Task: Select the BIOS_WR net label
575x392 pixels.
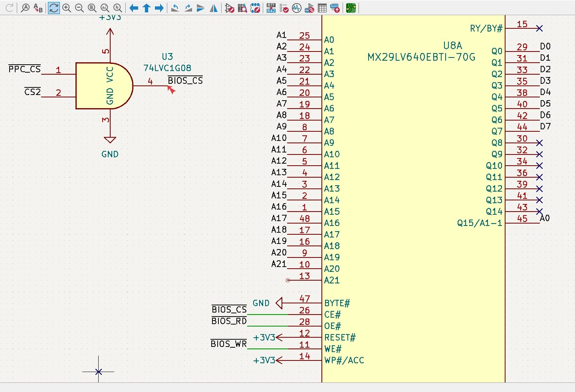Action: 229,344
